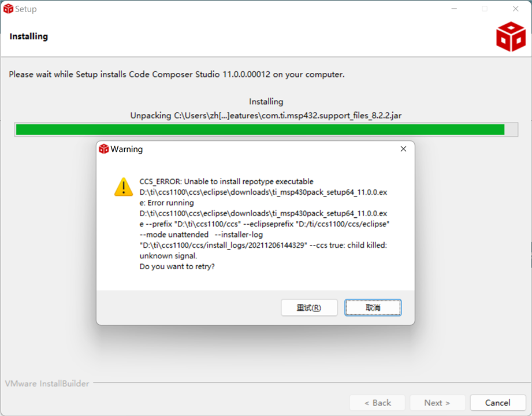Click the red cube icon in Warning title
The width and height of the screenshot is (532, 416).
(104, 149)
